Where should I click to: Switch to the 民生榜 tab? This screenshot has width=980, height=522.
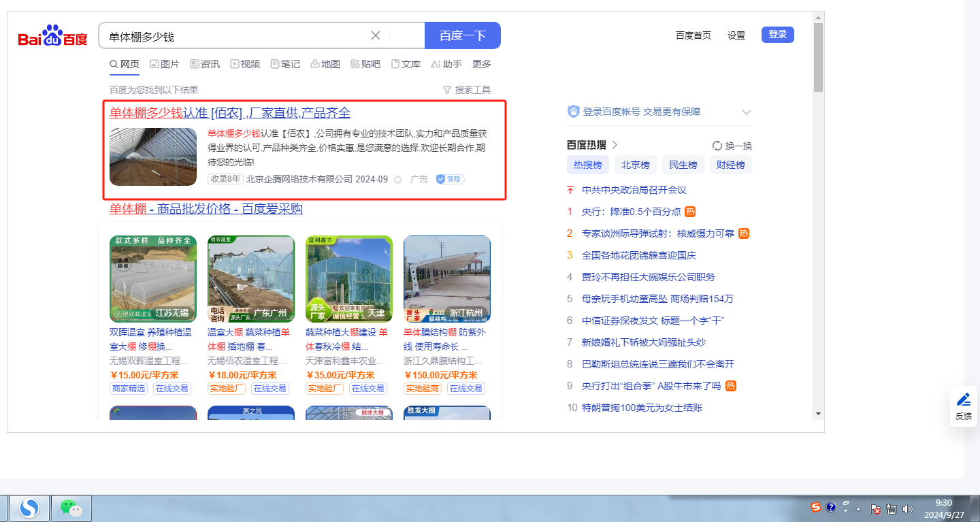(x=683, y=165)
